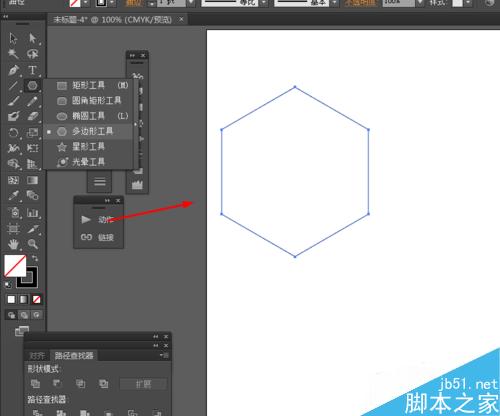The image size is (500, 416).
Task: Click the Unite shape mode icon
Action: pyautogui.click(x=35, y=384)
